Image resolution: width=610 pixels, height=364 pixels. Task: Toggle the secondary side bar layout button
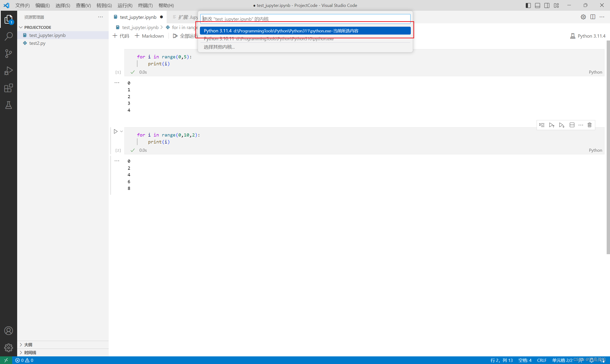tap(547, 5)
